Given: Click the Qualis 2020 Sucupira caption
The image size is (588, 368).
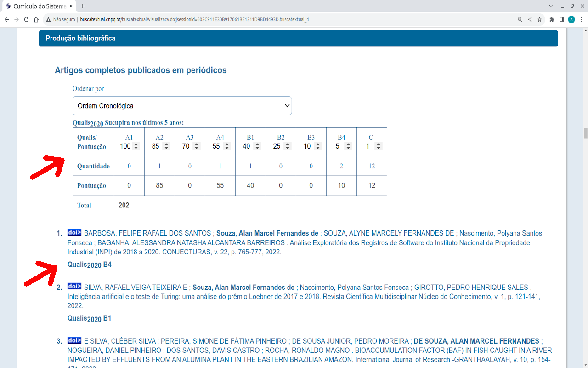Looking at the screenshot, I should 128,123.
